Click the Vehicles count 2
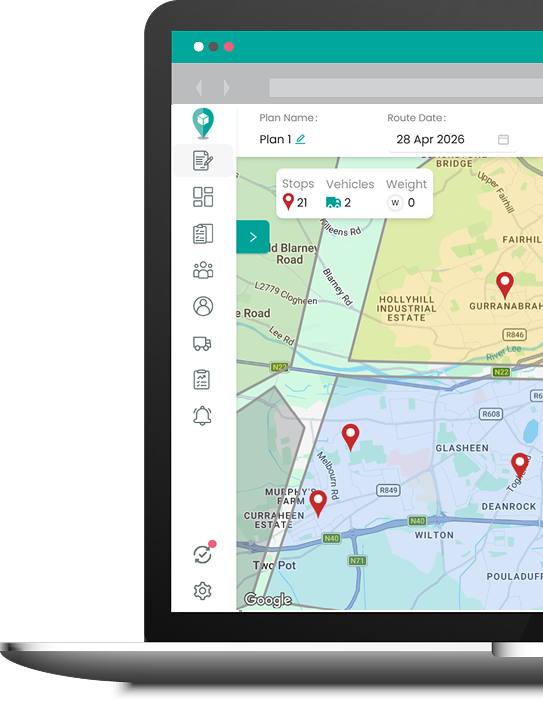Image resolution: width=543 pixels, height=701 pixels. tap(347, 203)
